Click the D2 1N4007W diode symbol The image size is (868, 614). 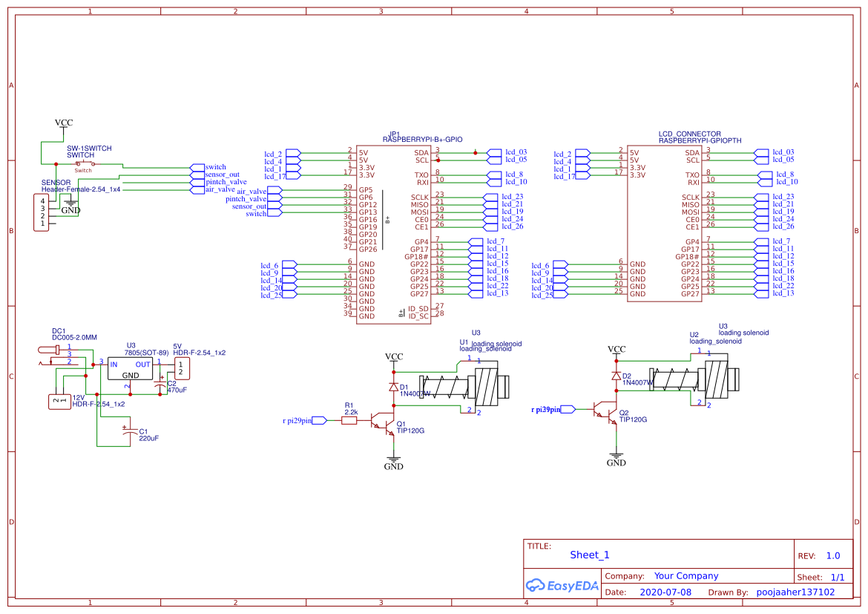click(x=616, y=376)
